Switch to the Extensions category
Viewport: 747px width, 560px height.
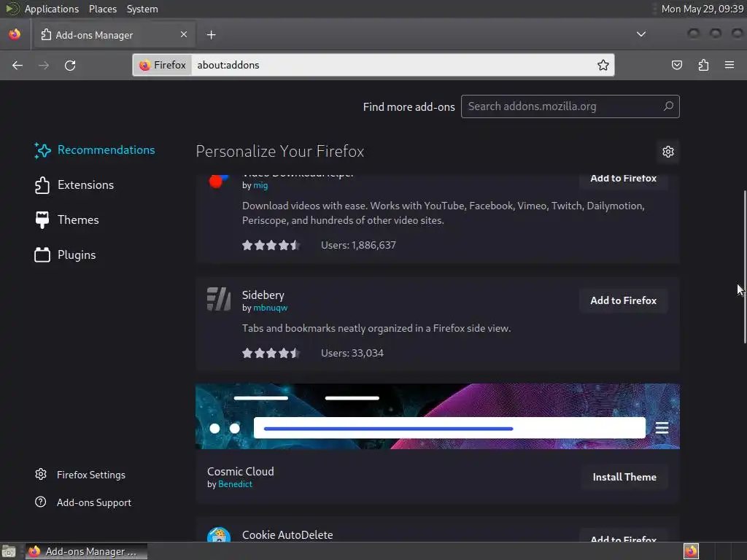(x=74, y=184)
